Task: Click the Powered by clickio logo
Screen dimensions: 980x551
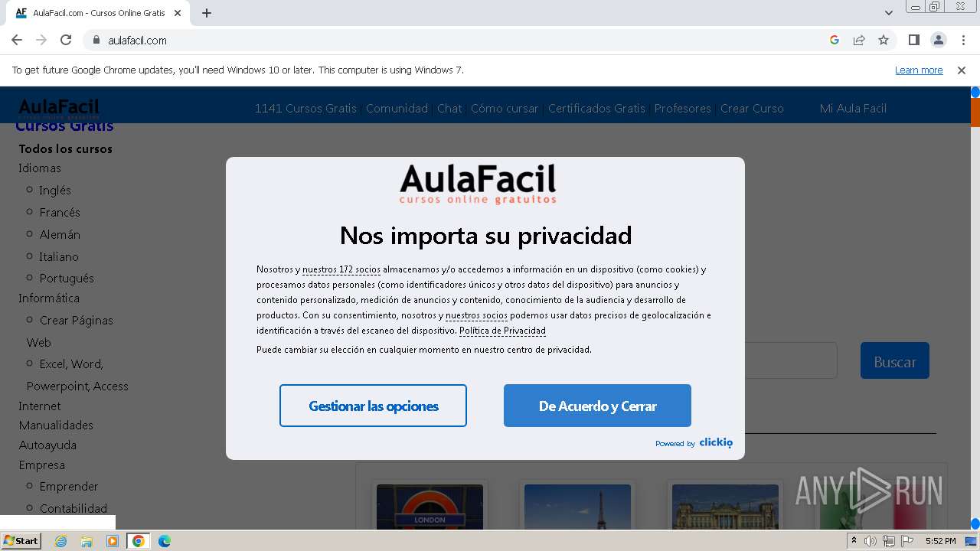Action: click(x=694, y=442)
